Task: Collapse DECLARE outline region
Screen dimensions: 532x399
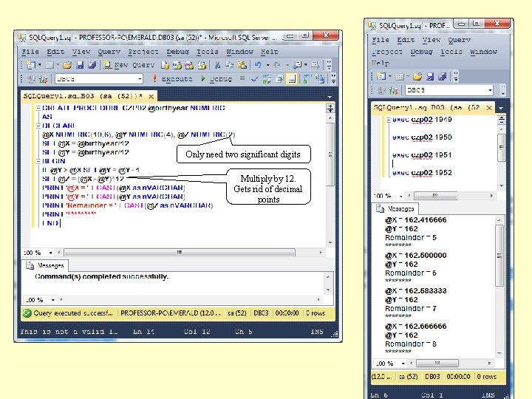Action: 38,126
